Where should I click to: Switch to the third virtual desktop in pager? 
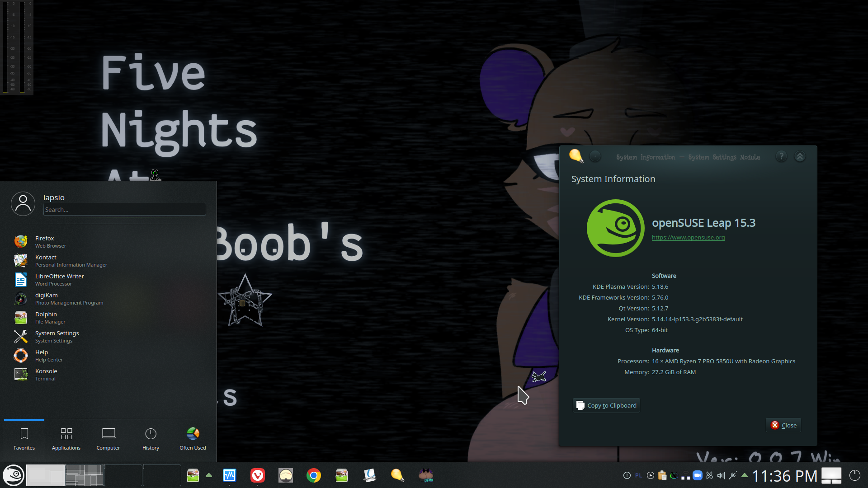pos(123,475)
